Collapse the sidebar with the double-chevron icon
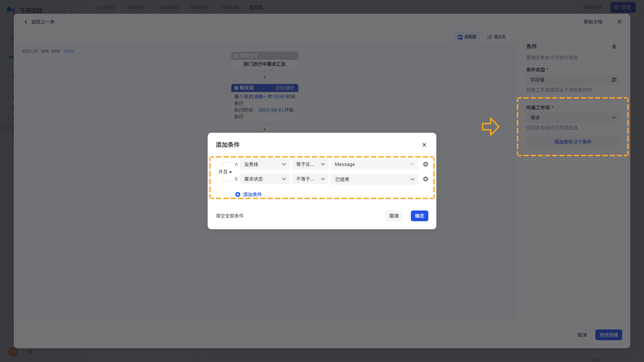This screenshot has height=362, width=644. (71, 10)
